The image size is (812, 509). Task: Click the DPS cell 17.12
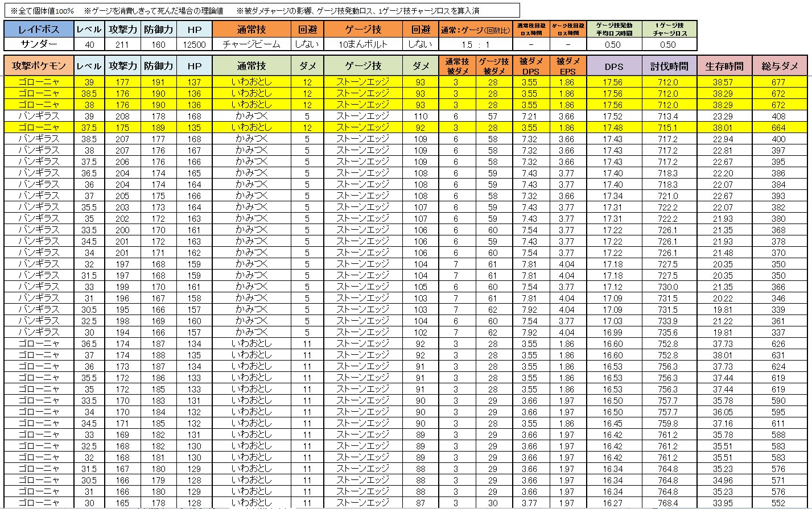point(615,287)
